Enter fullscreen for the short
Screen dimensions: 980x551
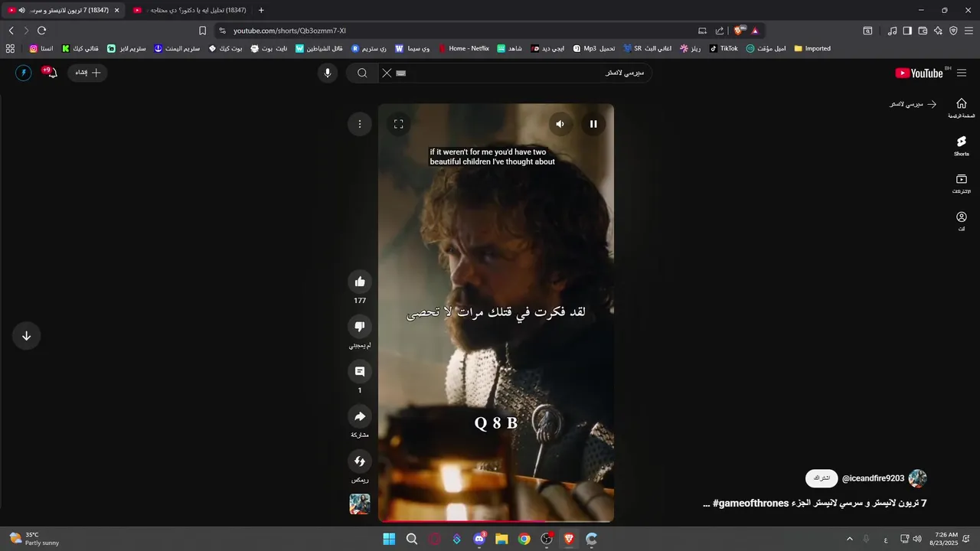click(x=398, y=124)
